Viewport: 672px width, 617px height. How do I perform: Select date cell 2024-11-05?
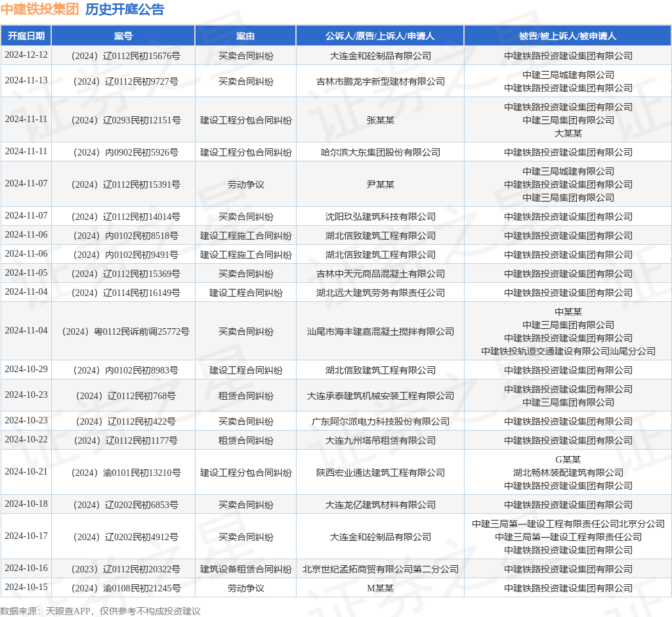point(26,272)
